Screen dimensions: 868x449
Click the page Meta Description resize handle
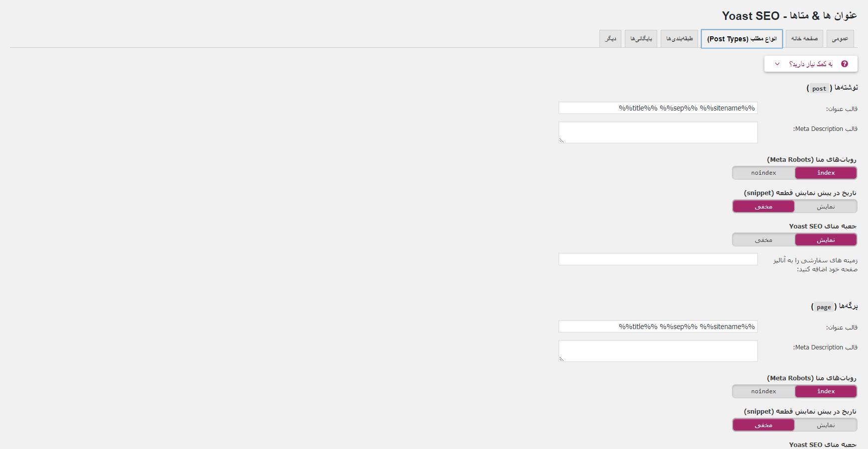click(x=562, y=359)
